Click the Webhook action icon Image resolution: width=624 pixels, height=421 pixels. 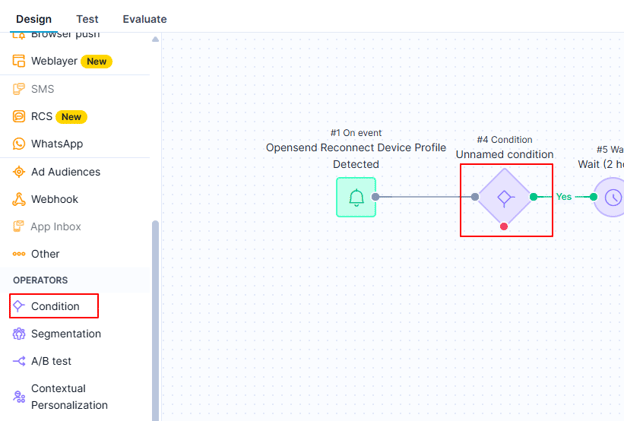click(x=18, y=199)
